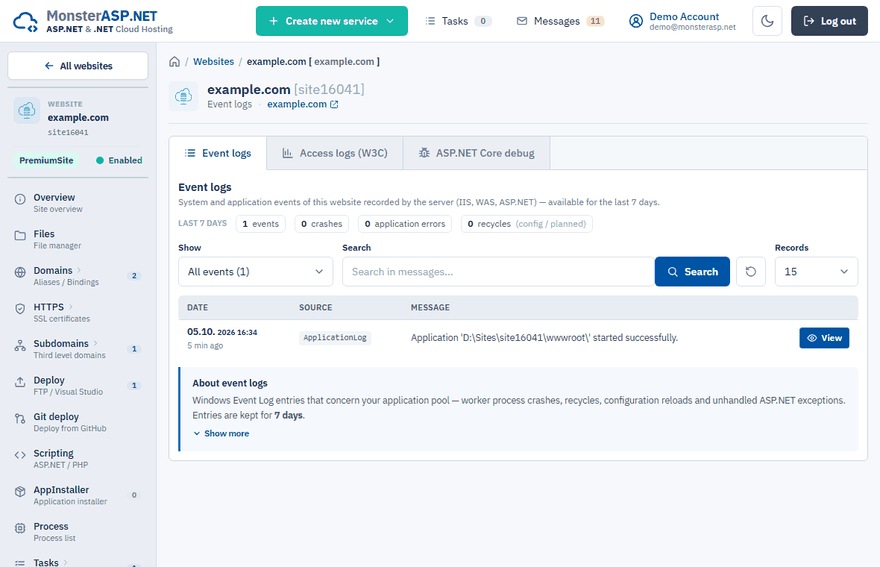This screenshot has width=880, height=567.
Task: Click the chart icon on Access logs tab
Action: tap(287, 153)
